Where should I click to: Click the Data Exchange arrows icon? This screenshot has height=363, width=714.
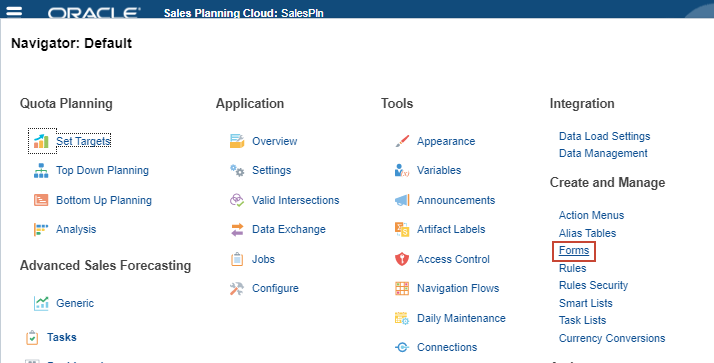(237, 229)
